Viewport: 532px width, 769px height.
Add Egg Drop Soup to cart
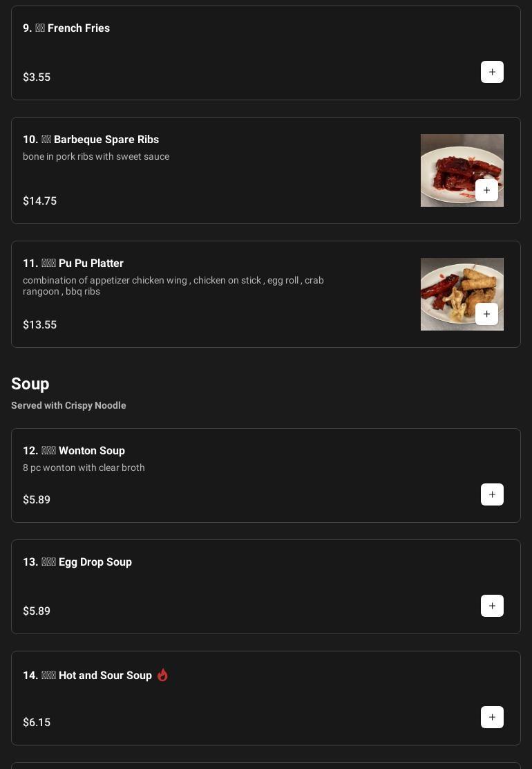click(x=492, y=606)
